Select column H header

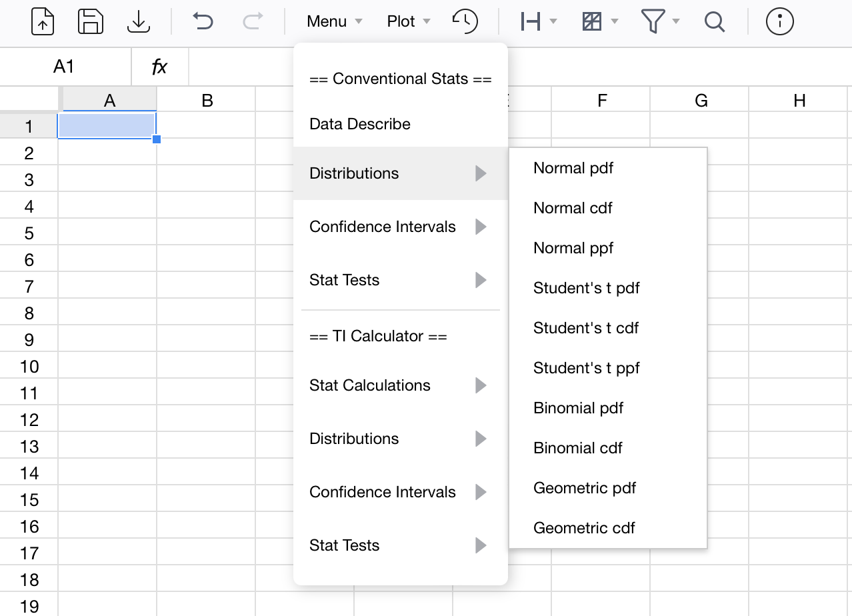[x=799, y=100]
